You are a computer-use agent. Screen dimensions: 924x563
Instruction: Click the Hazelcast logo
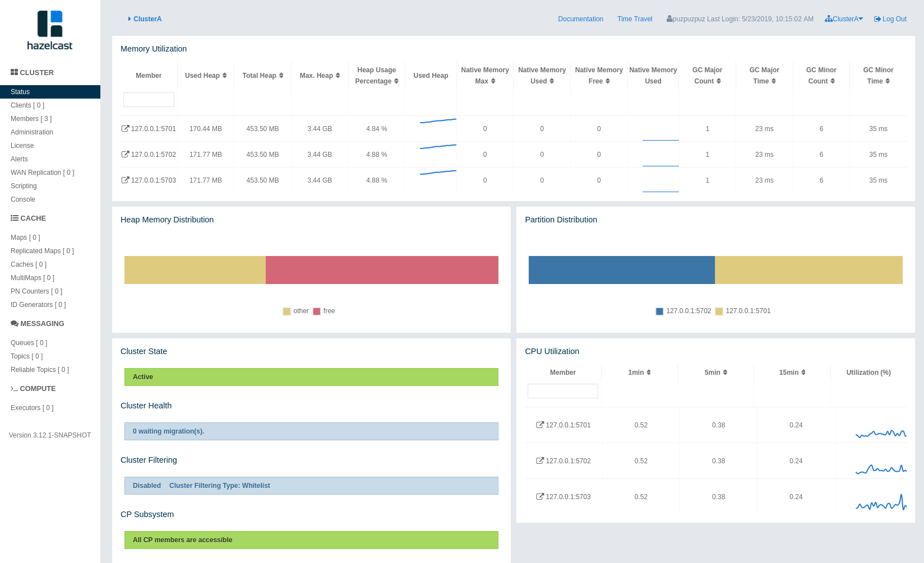pyautogui.click(x=50, y=30)
